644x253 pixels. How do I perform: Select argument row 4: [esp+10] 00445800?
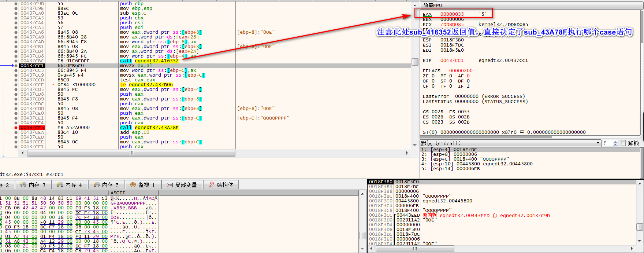coord(529,164)
